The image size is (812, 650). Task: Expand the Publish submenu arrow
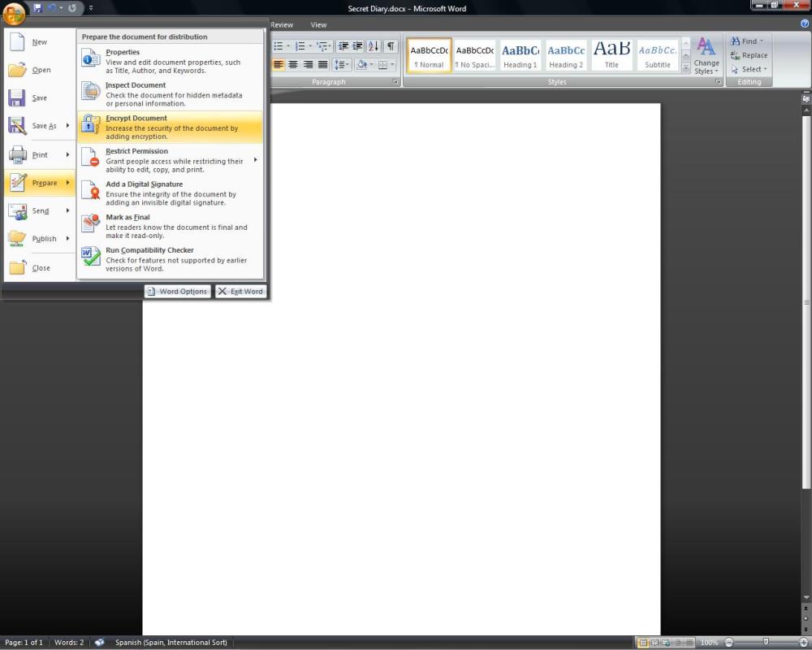68,238
